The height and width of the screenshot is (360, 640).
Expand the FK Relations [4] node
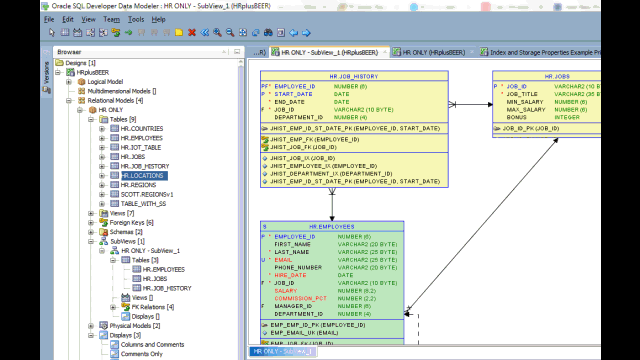(x=113, y=307)
